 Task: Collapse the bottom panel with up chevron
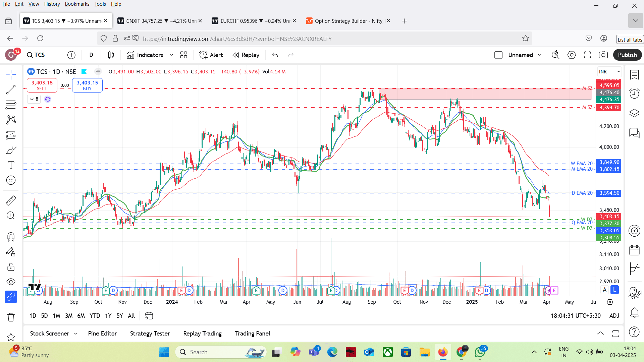600,334
